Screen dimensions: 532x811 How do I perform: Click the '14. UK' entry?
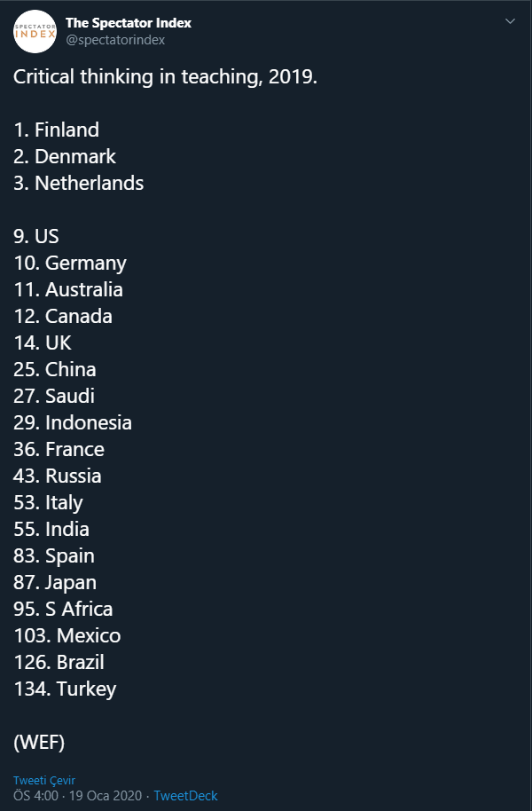coord(43,343)
